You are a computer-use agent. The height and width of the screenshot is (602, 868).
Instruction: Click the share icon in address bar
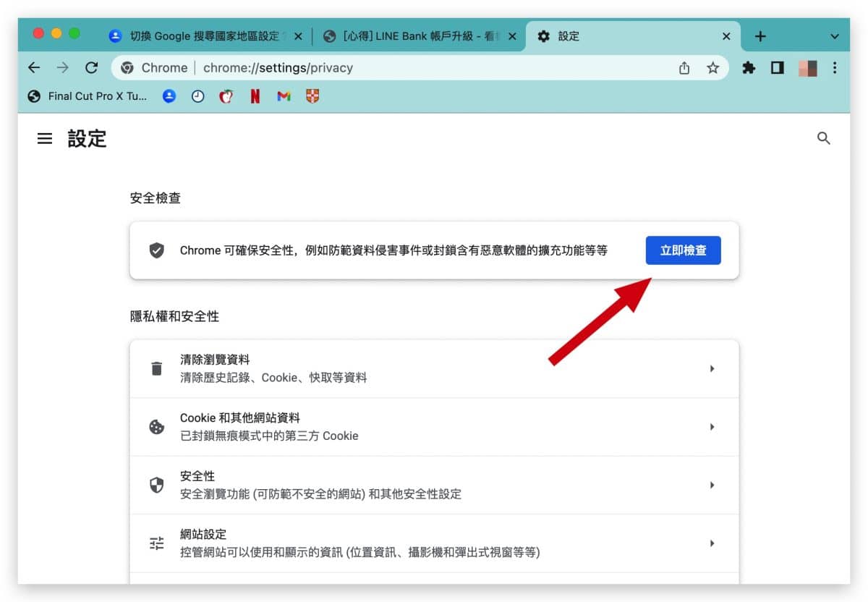coord(684,67)
